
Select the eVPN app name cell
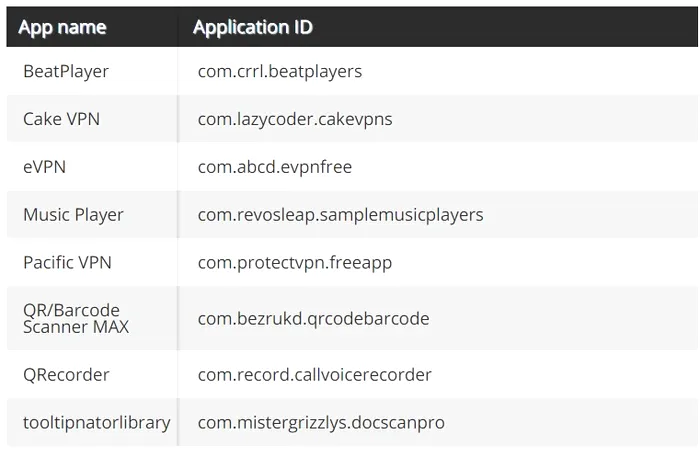click(x=44, y=167)
